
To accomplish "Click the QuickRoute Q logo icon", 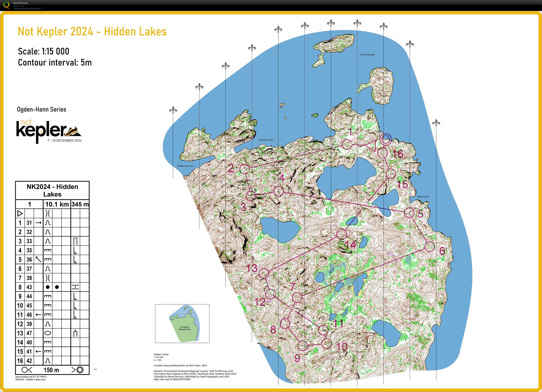I will (6, 5).
